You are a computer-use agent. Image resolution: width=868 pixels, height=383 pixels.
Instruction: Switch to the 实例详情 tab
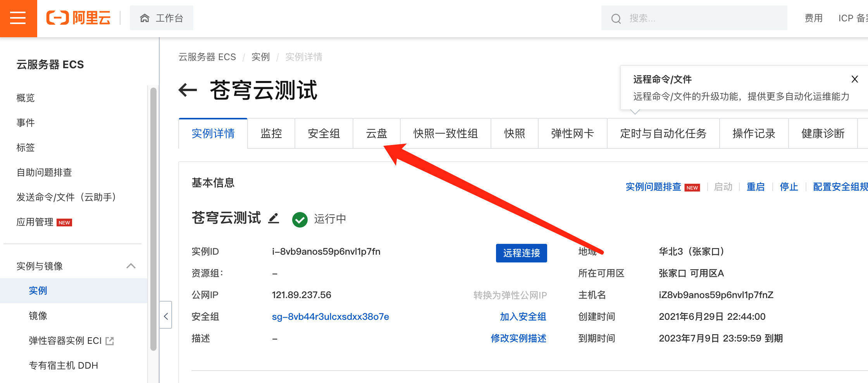pos(213,133)
